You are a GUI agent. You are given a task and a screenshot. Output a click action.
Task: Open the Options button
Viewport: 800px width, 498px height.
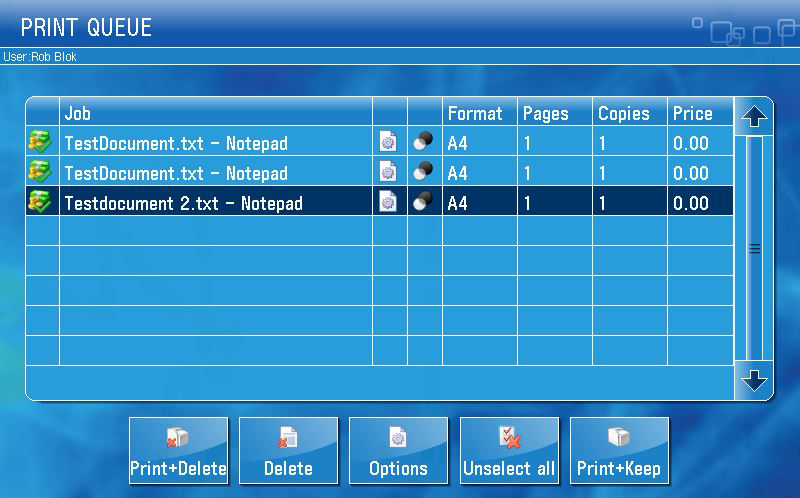398,451
